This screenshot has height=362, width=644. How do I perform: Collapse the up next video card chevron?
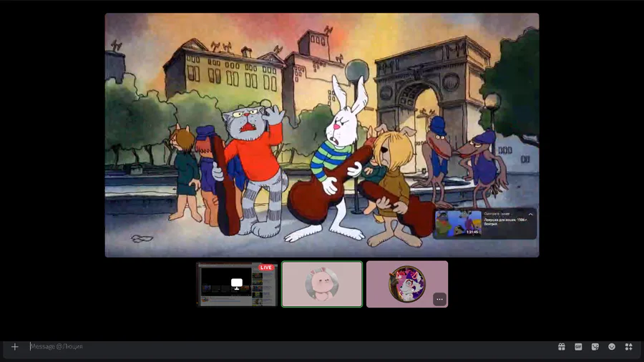[x=531, y=214]
